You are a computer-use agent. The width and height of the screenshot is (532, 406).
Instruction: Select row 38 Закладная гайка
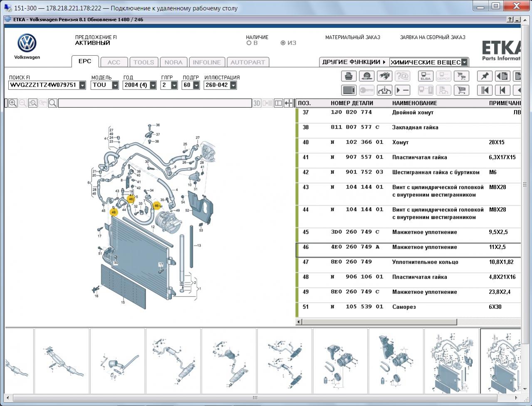tap(408, 131)
